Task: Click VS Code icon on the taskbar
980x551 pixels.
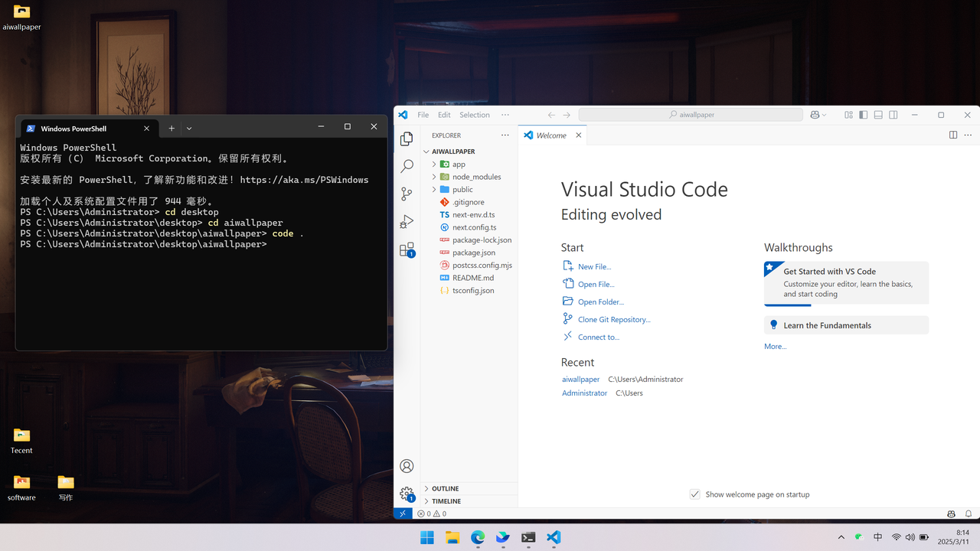Action: point(554,537)
